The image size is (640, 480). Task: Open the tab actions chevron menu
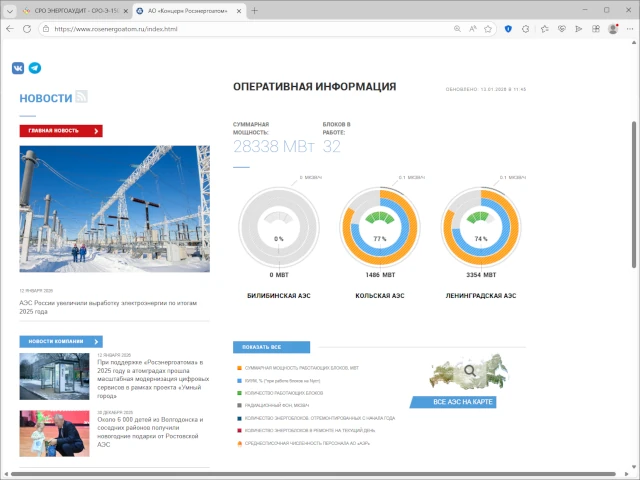pyautogui.click(x=10, y=11)
